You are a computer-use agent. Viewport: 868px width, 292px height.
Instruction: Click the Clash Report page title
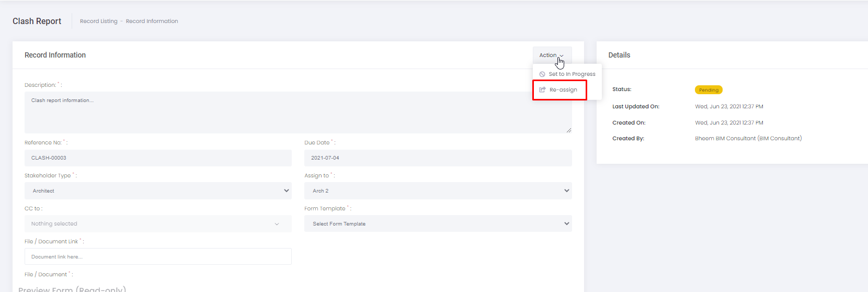[x=37, y=21]
